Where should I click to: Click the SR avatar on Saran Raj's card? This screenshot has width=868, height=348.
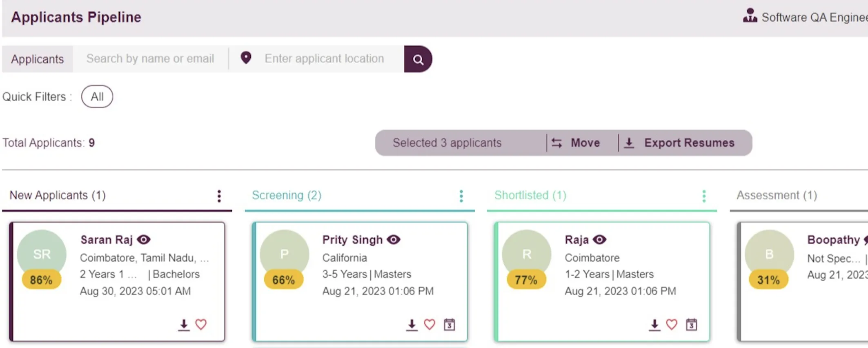coord(42,254)
